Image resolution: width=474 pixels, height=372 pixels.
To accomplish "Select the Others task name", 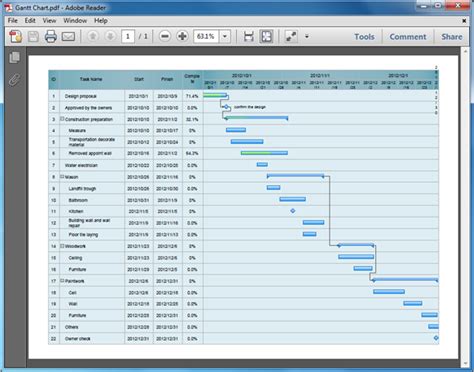I will click(72, 327).
